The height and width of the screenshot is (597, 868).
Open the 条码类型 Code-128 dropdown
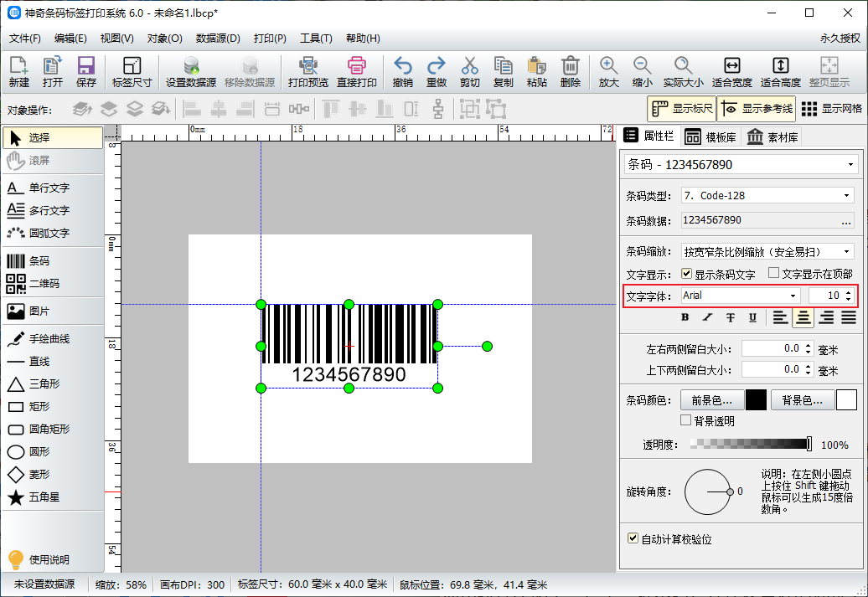(846, 195)
